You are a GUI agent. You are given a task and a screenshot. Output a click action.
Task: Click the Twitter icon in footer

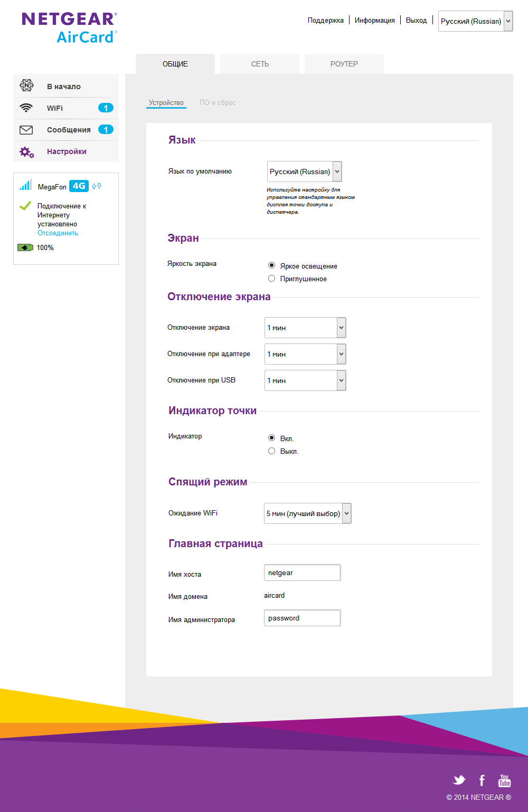pos(459,780)
